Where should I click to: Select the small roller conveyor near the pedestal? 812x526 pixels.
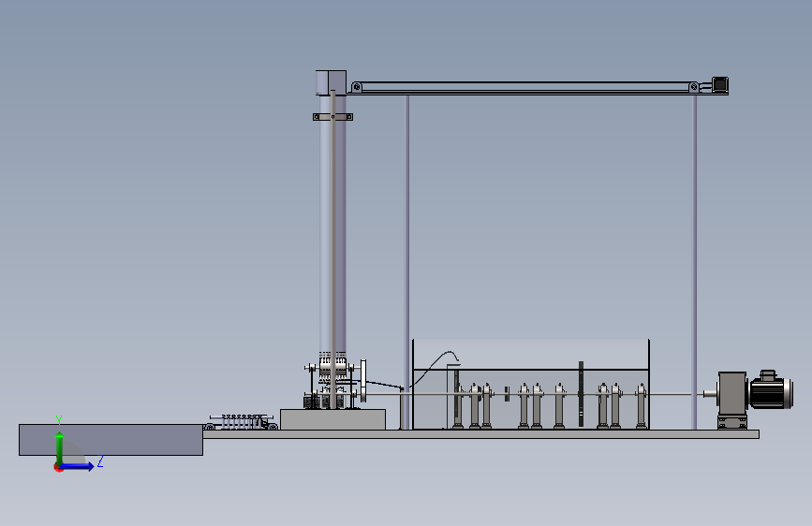(242, 422)
